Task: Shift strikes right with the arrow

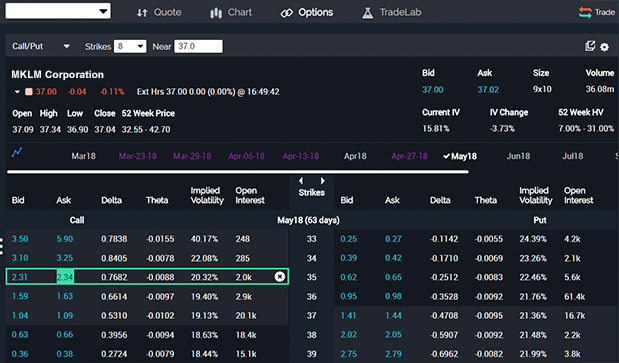Action: [323, 181]
